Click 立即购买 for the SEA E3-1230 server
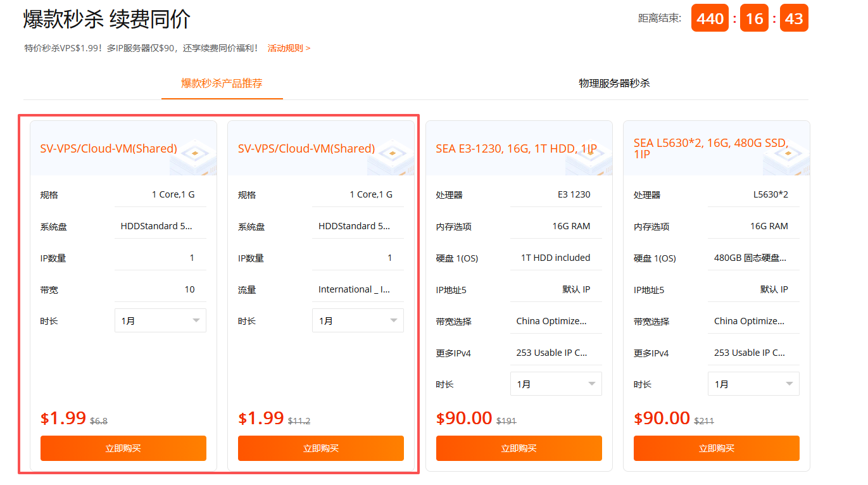This screenshot has height=485, width=868. click(519, 448)
